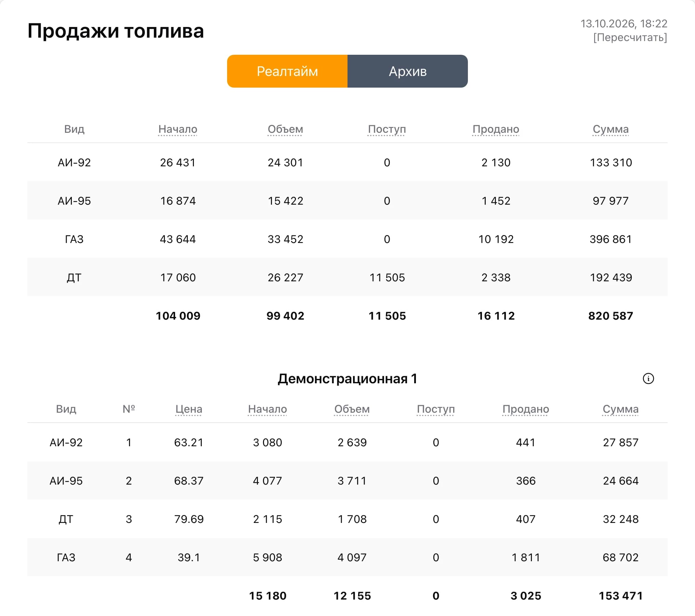Image resolution: width=695 pixels, height=616 pixels.
Task: Select the cell with value 5 908
Action: 267,557
